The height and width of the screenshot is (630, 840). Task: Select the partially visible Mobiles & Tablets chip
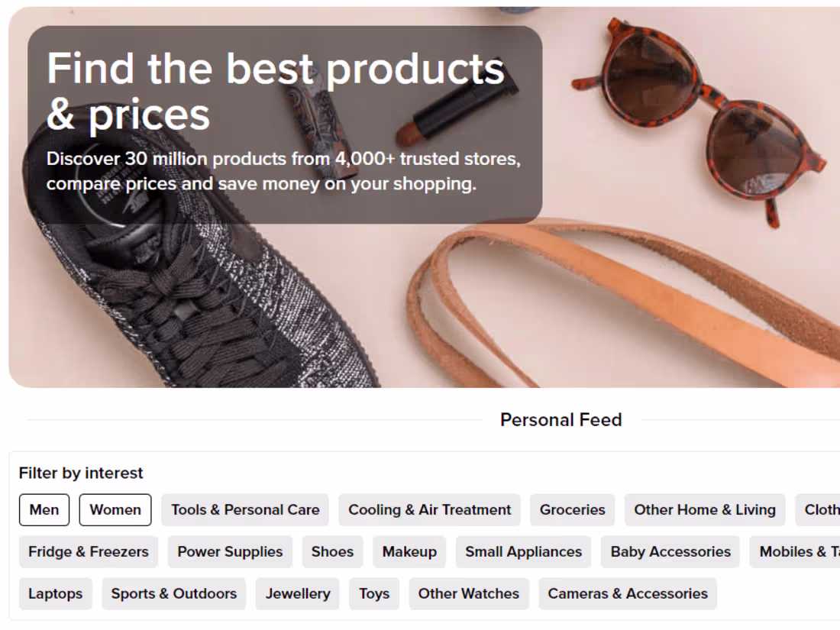tap(796, 551)
